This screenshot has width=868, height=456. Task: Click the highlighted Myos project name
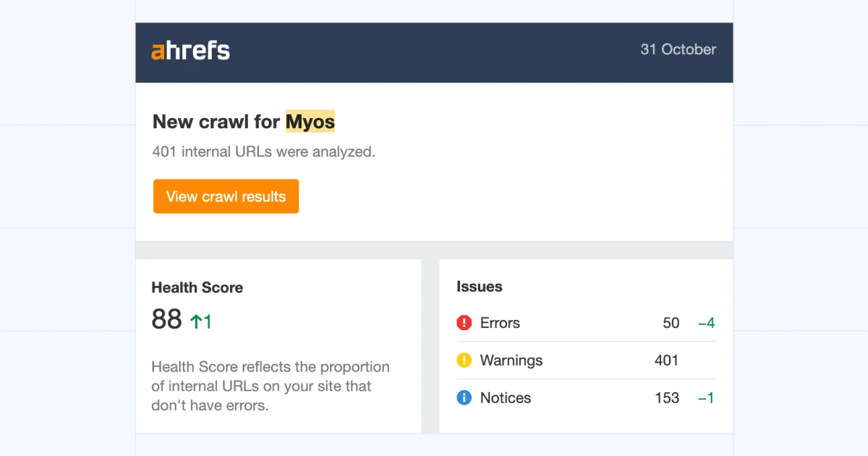point(310,122)
